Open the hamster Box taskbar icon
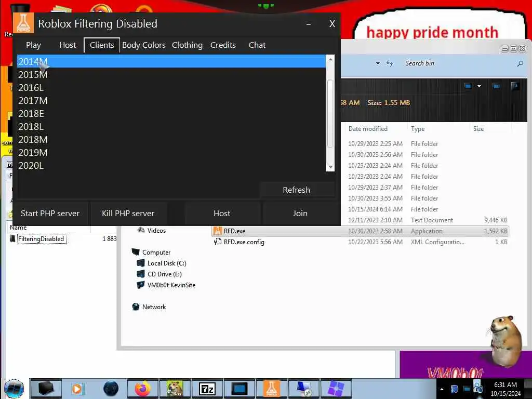Screen dimensions: 532x399 tap(175, 389)
